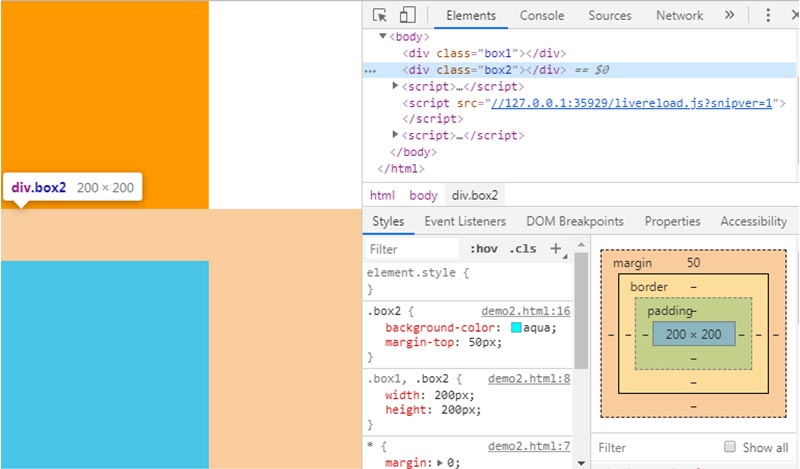Click the styles pane scroll down arrow
Image resolution: width=800 pixels, height=469 pixels.
tap(581, 463)
